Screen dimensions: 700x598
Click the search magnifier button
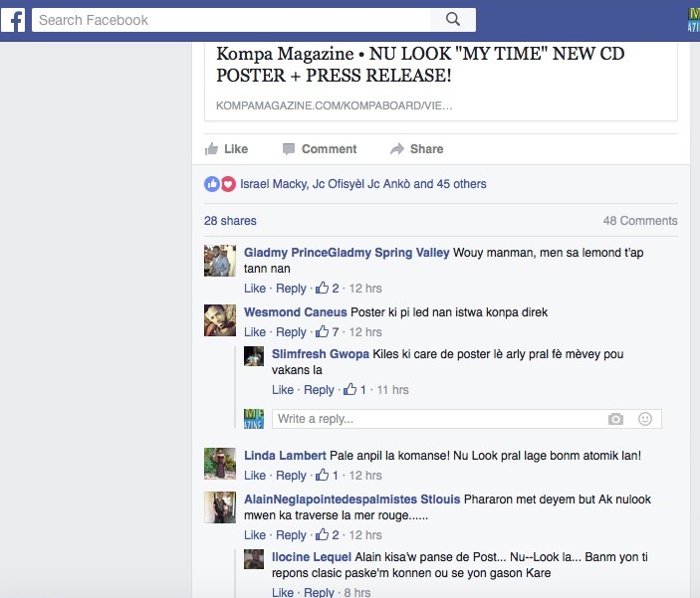(x=453, y=20)
